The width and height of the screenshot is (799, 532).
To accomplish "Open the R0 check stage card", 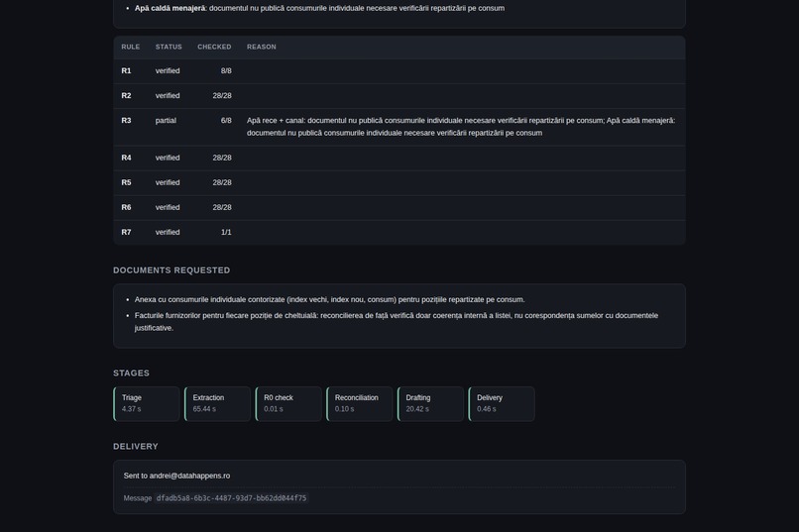I will coord(288,404).
